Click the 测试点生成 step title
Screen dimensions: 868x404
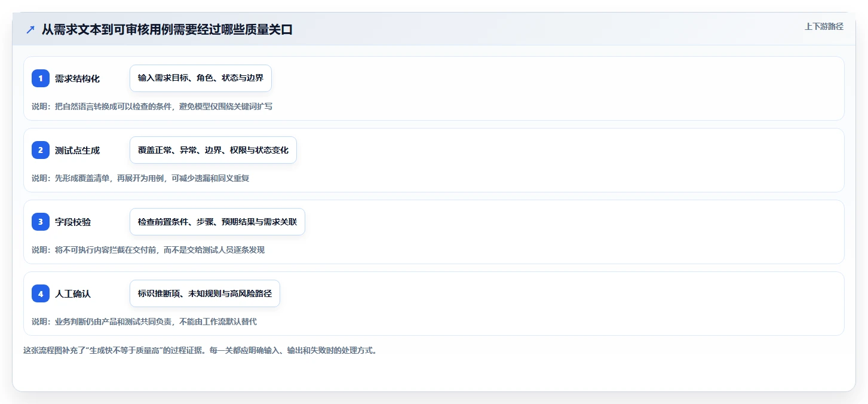coord(77,150)
